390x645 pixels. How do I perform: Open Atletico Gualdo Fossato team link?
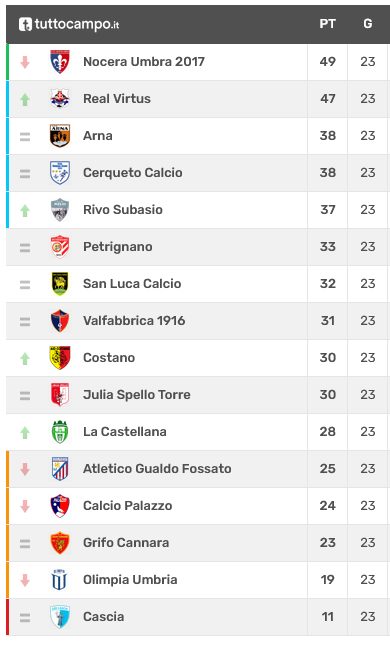(157, 469)
